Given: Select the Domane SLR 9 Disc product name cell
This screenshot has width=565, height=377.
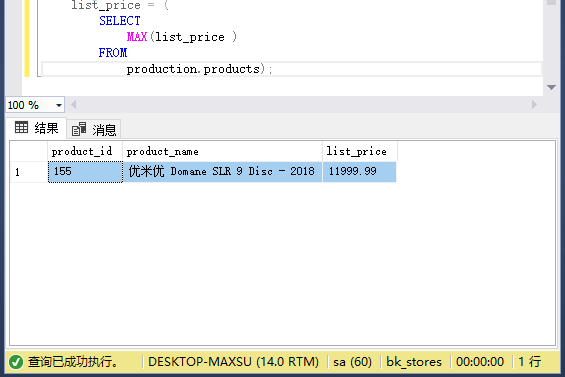Looking at the screenshot, I should click(x=222, y=172).
